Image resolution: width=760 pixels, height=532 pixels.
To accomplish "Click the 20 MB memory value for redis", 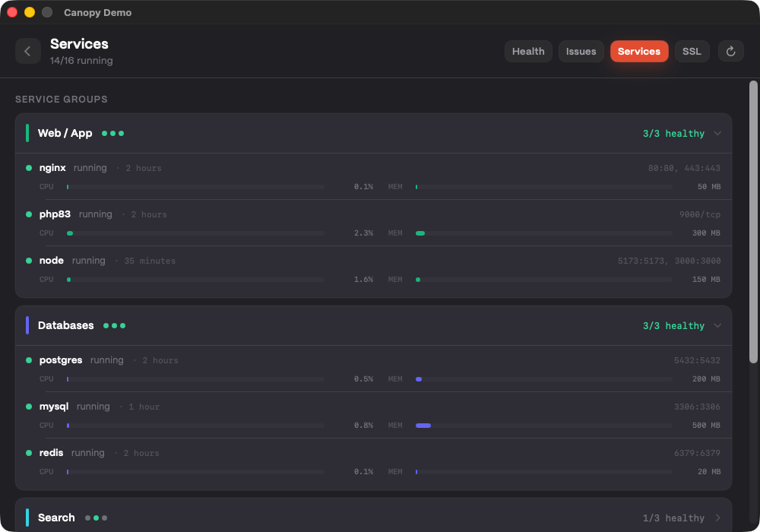I will click(709, 471).
